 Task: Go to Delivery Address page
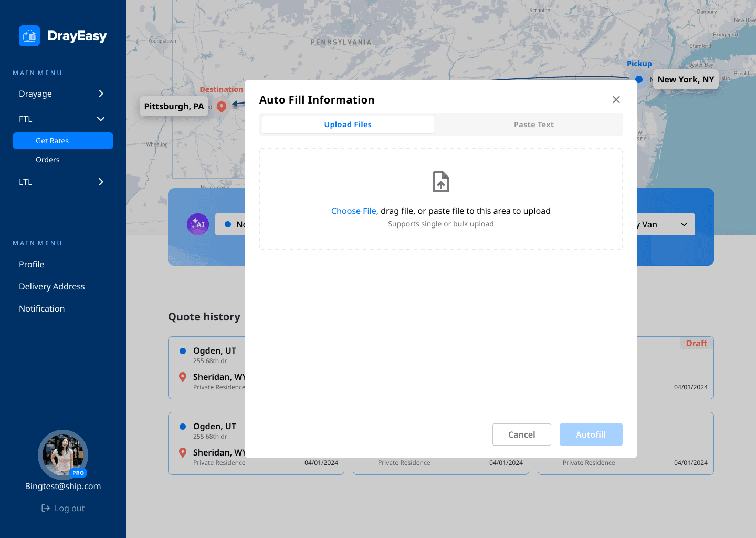tap(52, 286)
